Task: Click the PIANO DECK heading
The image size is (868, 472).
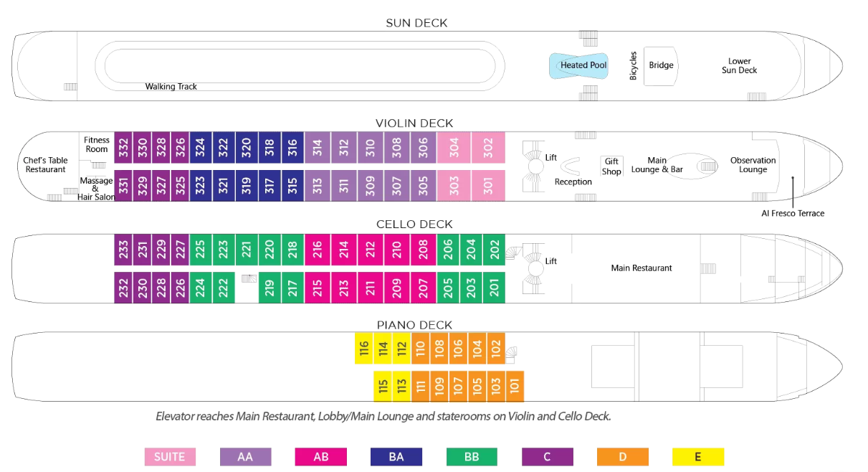Action: coord(415,325)
